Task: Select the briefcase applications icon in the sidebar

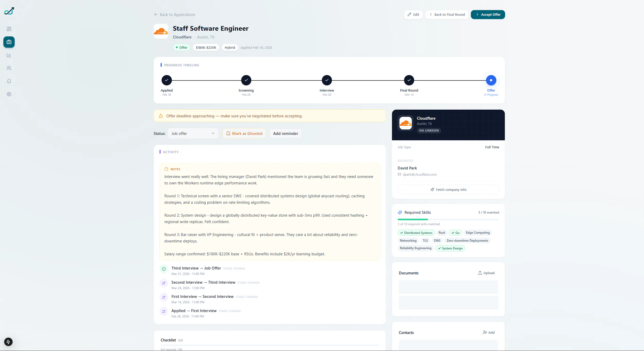Action: click(x=9, y=42)
